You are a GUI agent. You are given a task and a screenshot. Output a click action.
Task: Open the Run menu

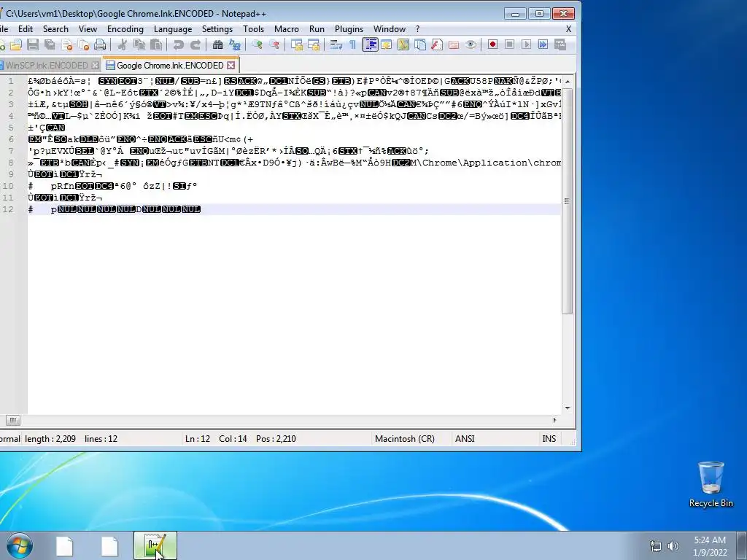317,29
